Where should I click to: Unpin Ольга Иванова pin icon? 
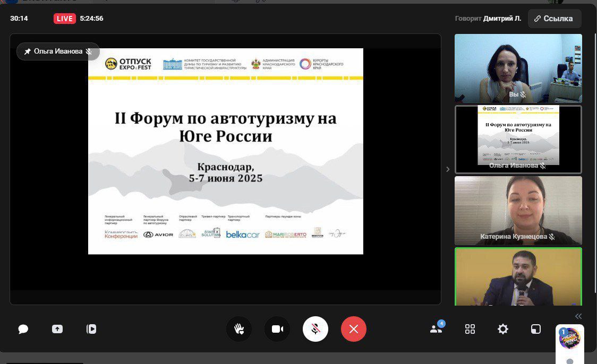tap(28, 51)
